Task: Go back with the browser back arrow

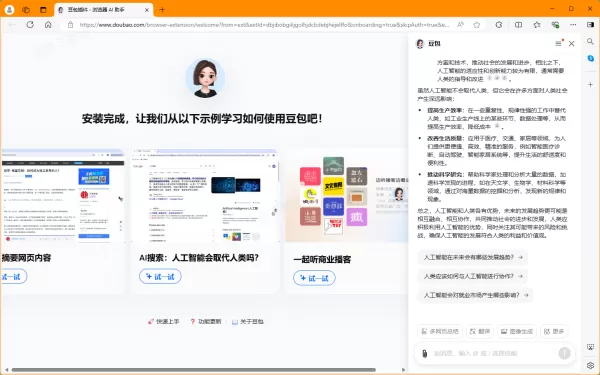Action: click(12, 25)
